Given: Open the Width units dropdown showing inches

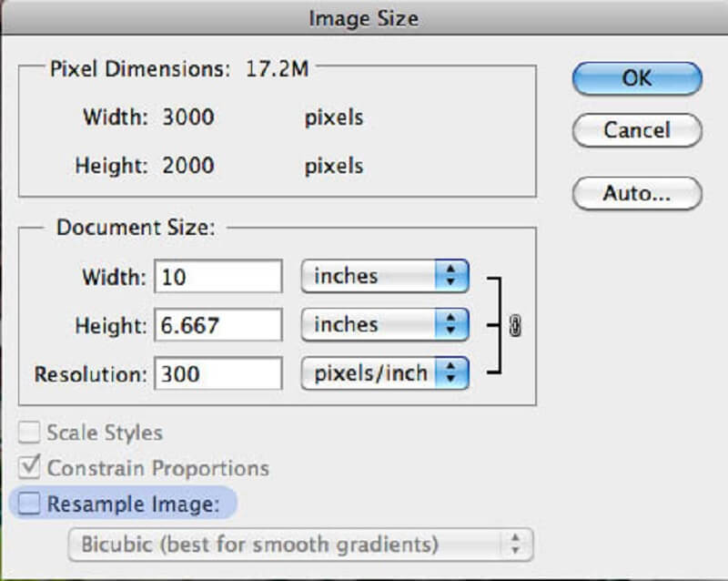Looking at the screenshot, I should (x=382, y=276).
